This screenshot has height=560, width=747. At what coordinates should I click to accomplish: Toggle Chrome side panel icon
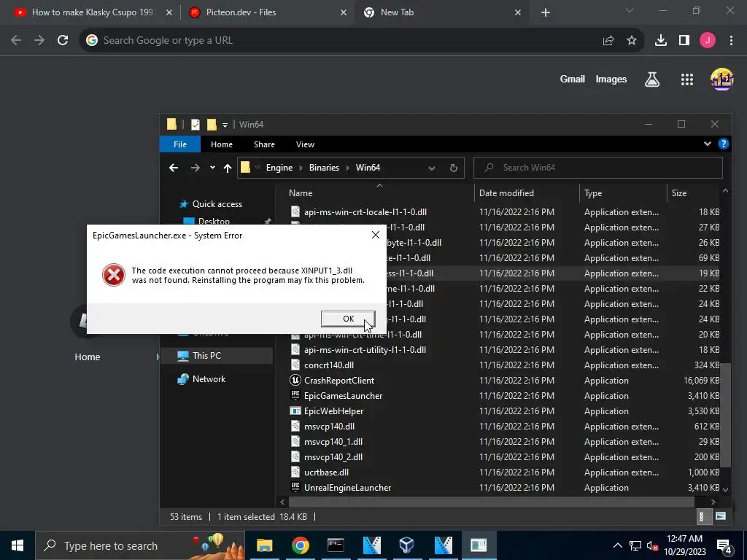(x=684, y=41)
